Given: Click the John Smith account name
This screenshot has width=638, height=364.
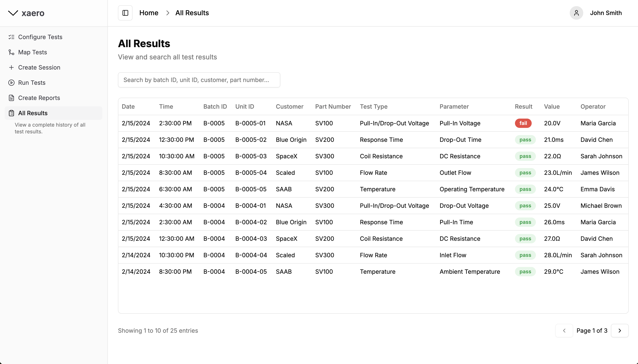Looking at the screenshot, I should click(605, 13).
